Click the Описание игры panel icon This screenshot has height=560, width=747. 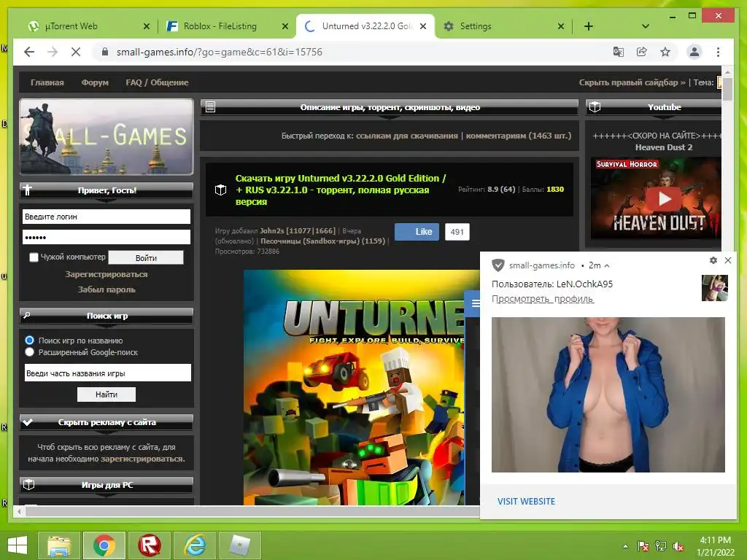(x=210, y=107)
